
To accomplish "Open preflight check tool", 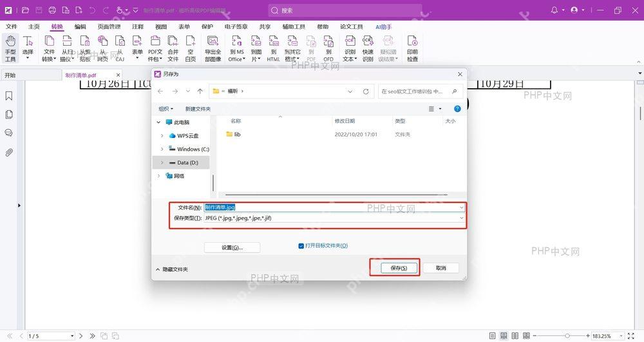I will (x=412, y=48).
